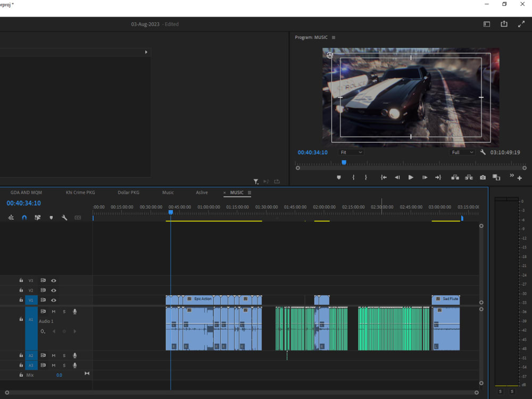Switch to the Music sequence tab
The height and width of the screenshot is (399, 532).
[168, 193]
